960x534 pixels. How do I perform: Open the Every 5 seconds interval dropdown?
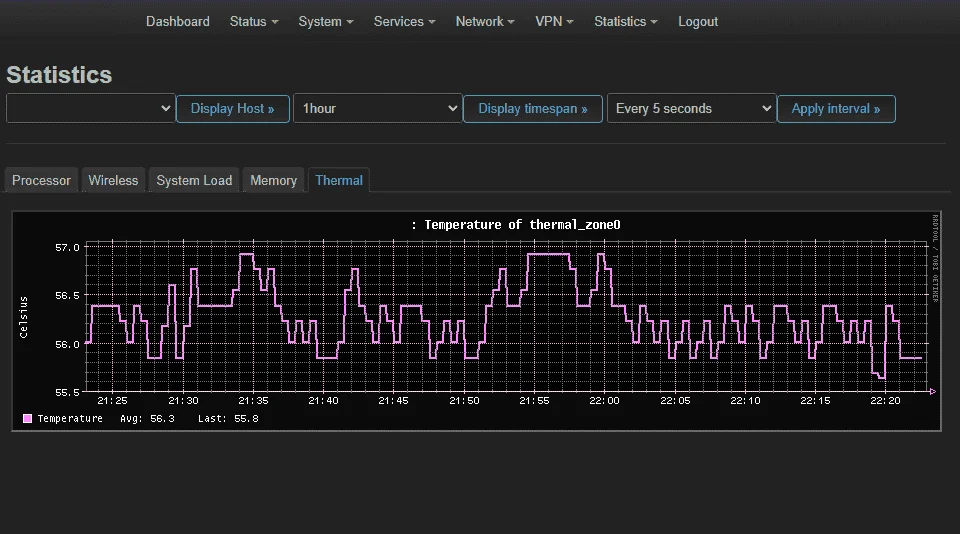click(691, 108)
